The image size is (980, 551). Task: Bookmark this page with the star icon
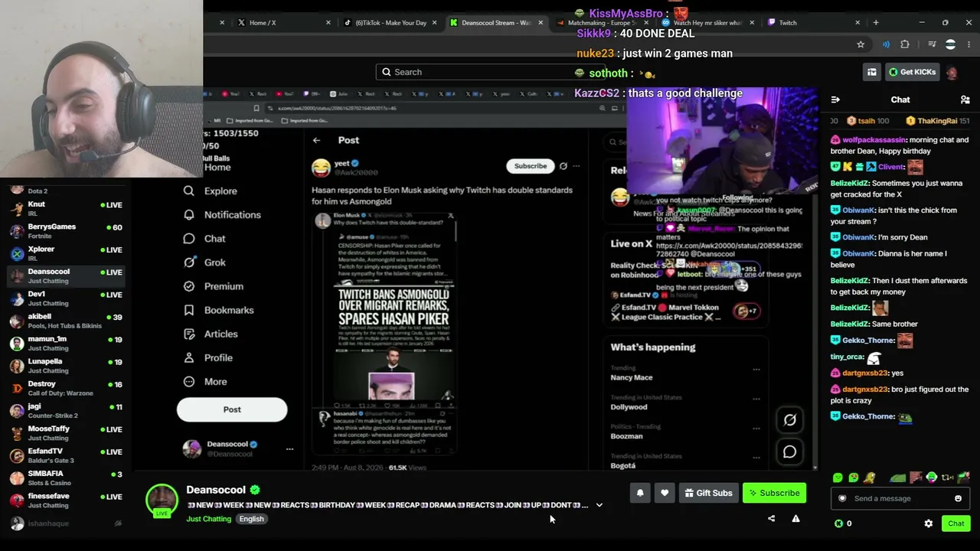pyautogui.click(x=861, y=44)
